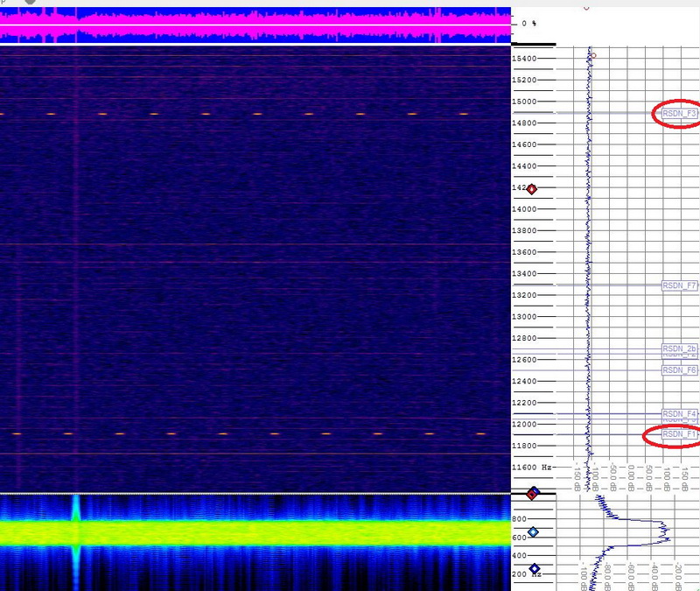Click the -20.0 dB label on lower spectrum graph

pos(677,577)
